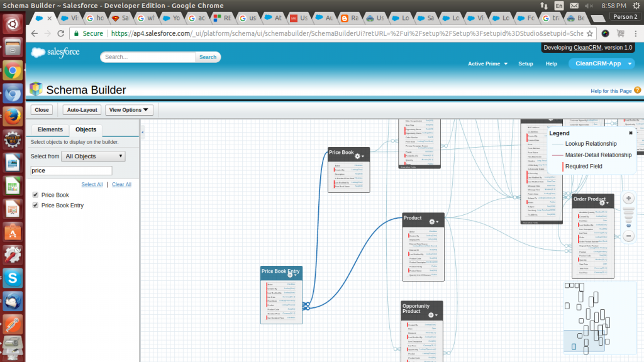Viewport: 644px width, 362px height.
Task: Uncheck the Price Book checkbox
Action: (x=35, y=195)
